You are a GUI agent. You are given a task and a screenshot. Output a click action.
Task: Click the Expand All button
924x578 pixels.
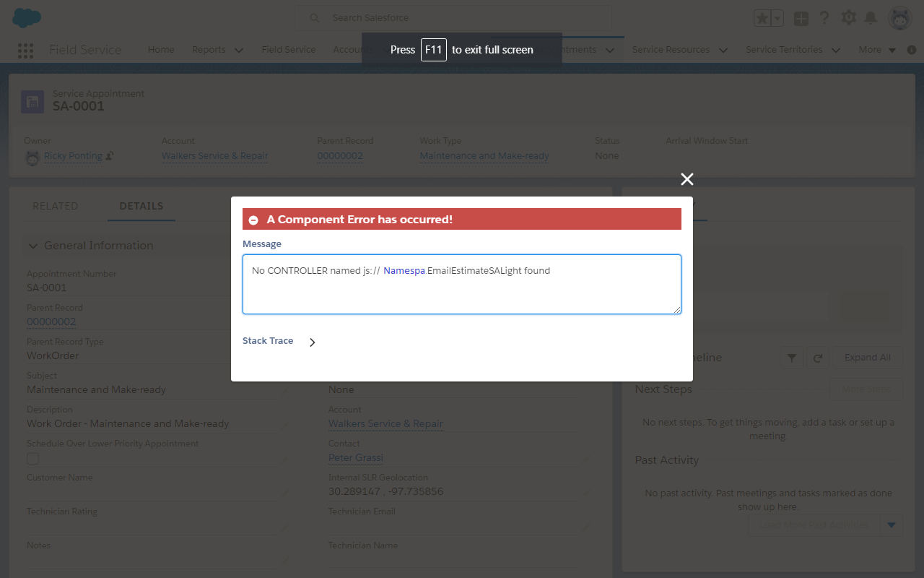[x=868, y=358]
